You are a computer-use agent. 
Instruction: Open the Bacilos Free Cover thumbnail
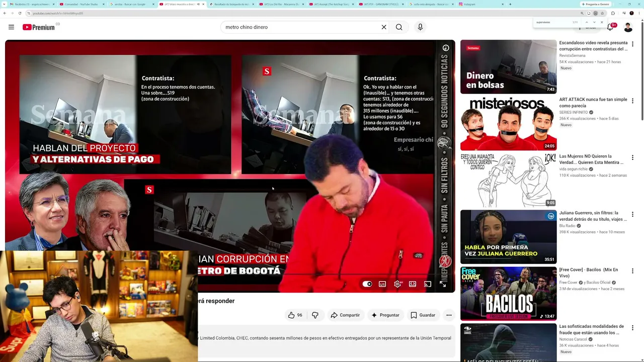[508, 294]
